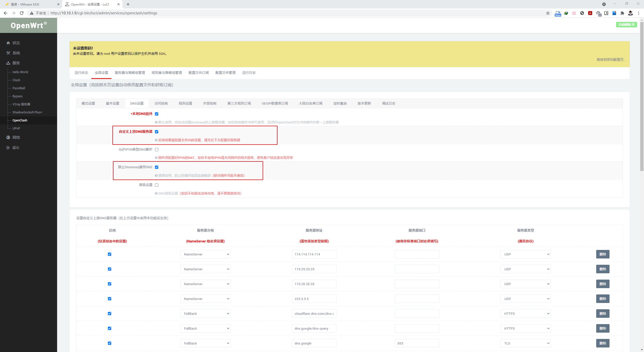Image resolution: width=644 pixels, height=352 pixels.
Task: Uncheck 禁止Dnsmasq缓存DNS option
Action: tap(156, 167)
